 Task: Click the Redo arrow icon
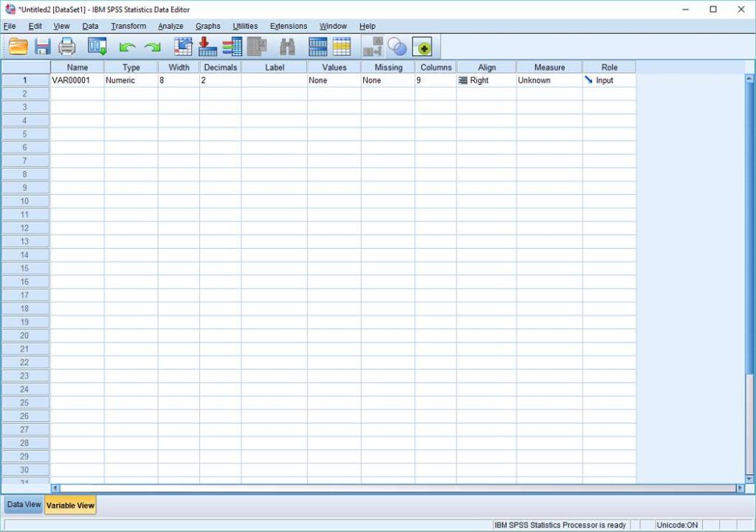151,46
